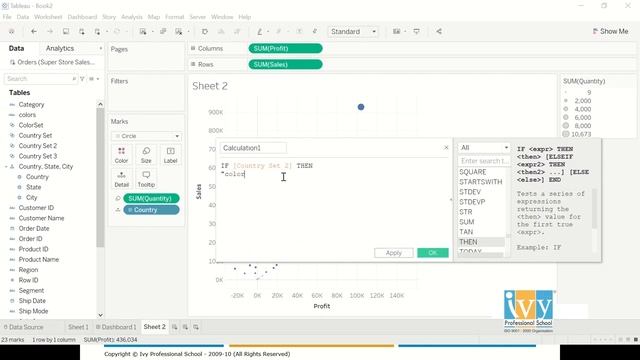This screenshot has height=360, width=640.
Task: Open the Dashboard menu
Action: [82, 17]
